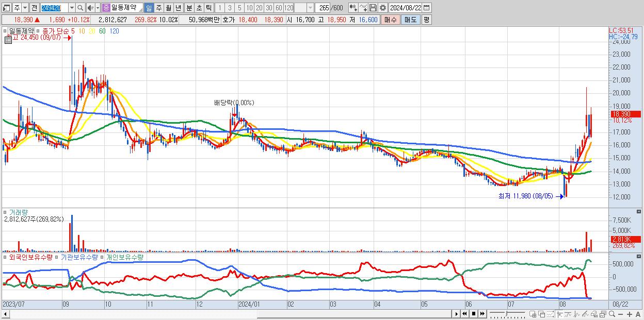The height and width of the screenshot is (320, 644).
Task: Select the 월 (monthly) period tab
Action: point(168,8)
